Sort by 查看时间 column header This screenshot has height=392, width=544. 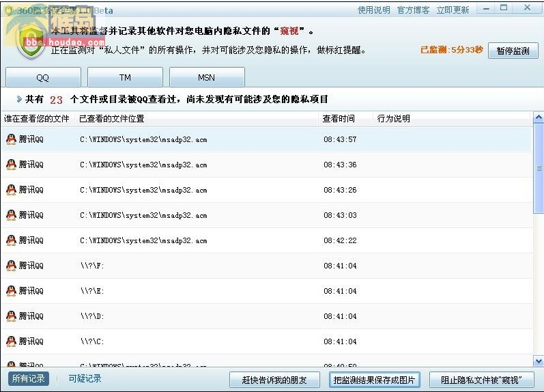[x=345, y=119]
